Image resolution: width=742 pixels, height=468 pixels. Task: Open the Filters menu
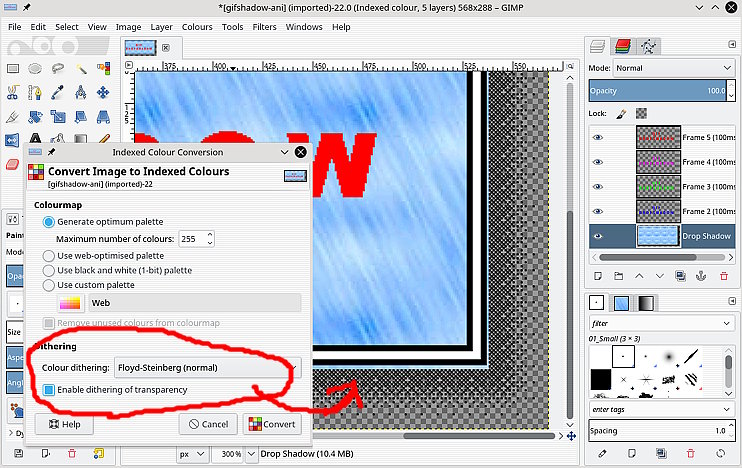264,27
